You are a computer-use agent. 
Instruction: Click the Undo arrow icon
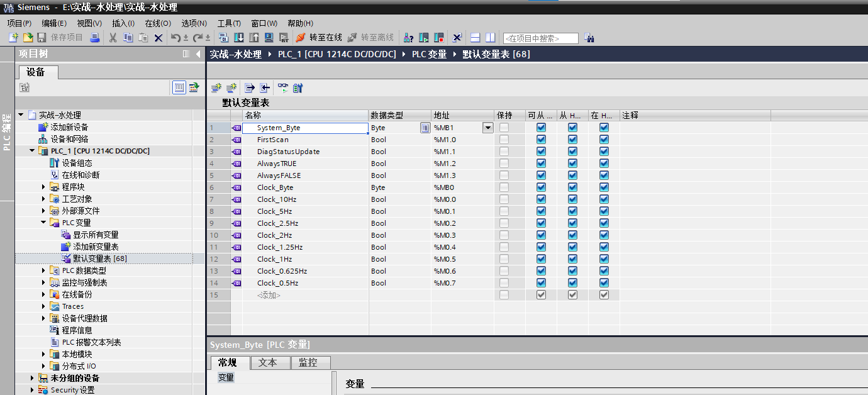click(176, 38)
